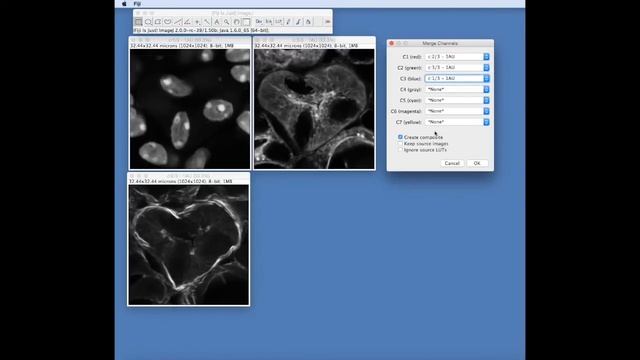Open the Stk stacks menu tool
Image resolution: width=640 pixels, height=360 pixels.
[x=269, y=22]
